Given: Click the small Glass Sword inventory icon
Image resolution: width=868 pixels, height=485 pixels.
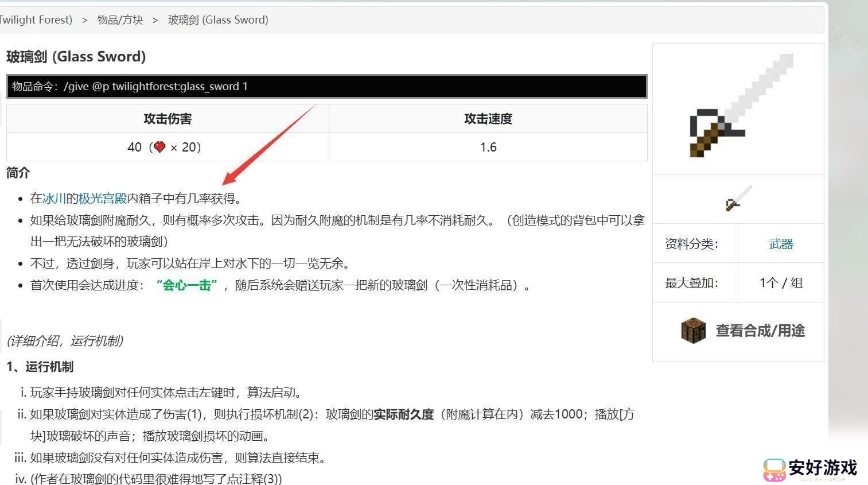Looking at the screenshot, I should coord(738,199).
